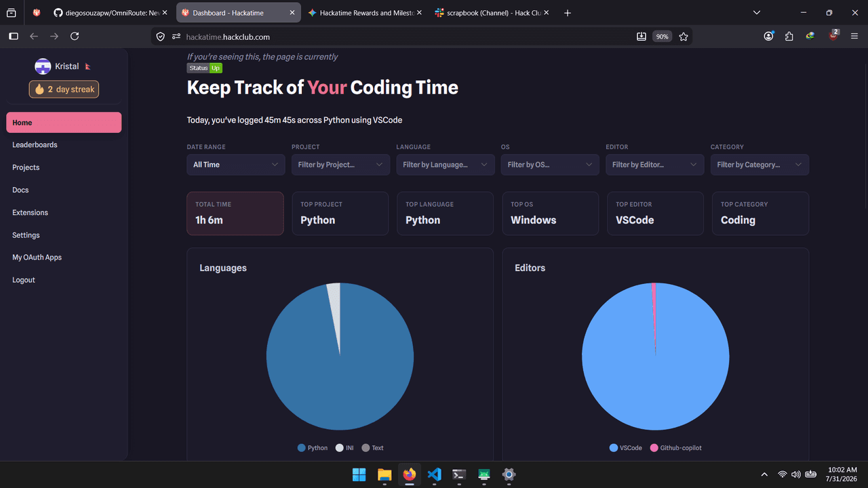Click the Text label in Languages legend
The height and width of the screenshot is (488, 868).
[378, 448]
